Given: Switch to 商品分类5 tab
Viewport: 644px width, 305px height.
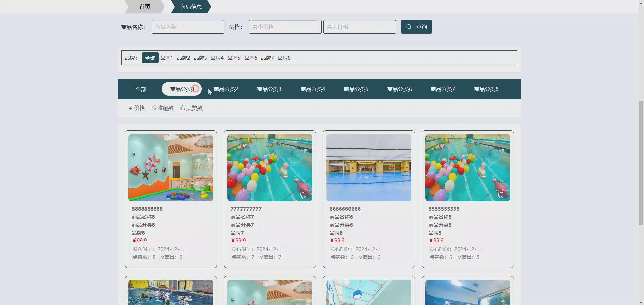Looking at the screenshot, I should (x=356, y=89).
